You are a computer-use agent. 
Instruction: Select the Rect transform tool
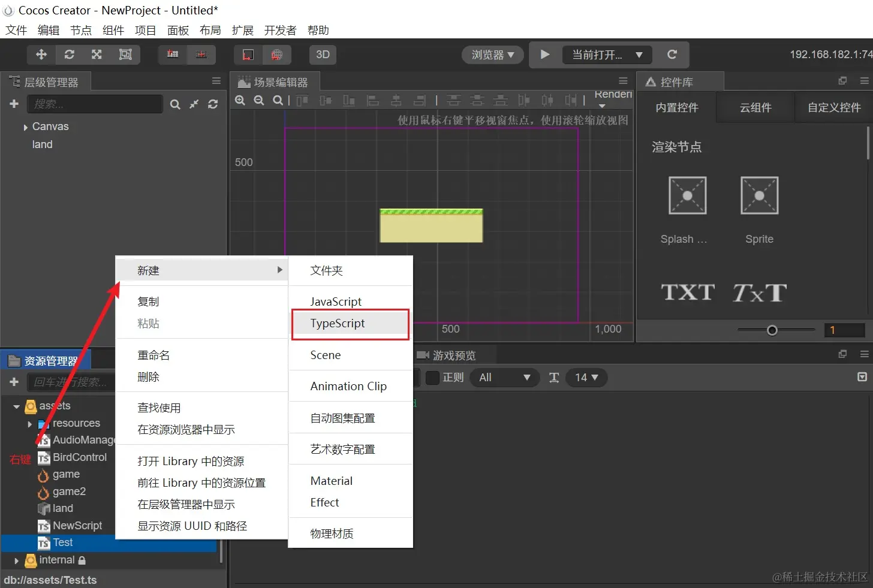[x=125, y=55]
